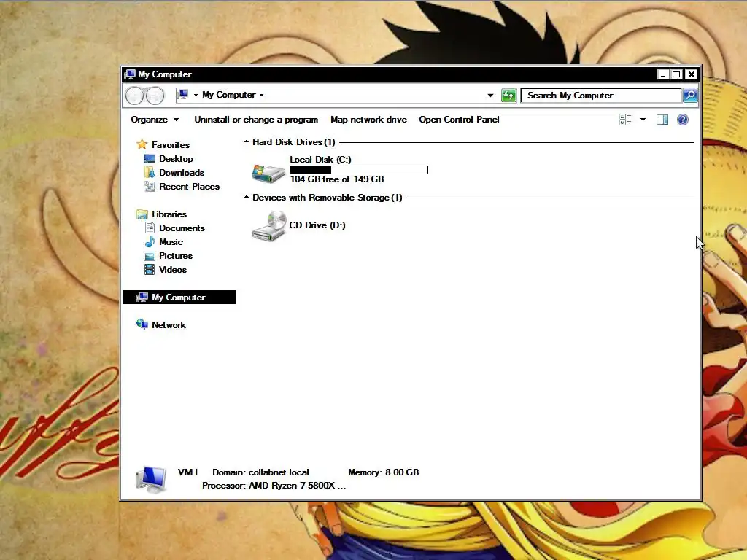The height and width of the screenshot is (560, 747).
Task: Click the Local Disk C: usage bar
Action: 359,169
